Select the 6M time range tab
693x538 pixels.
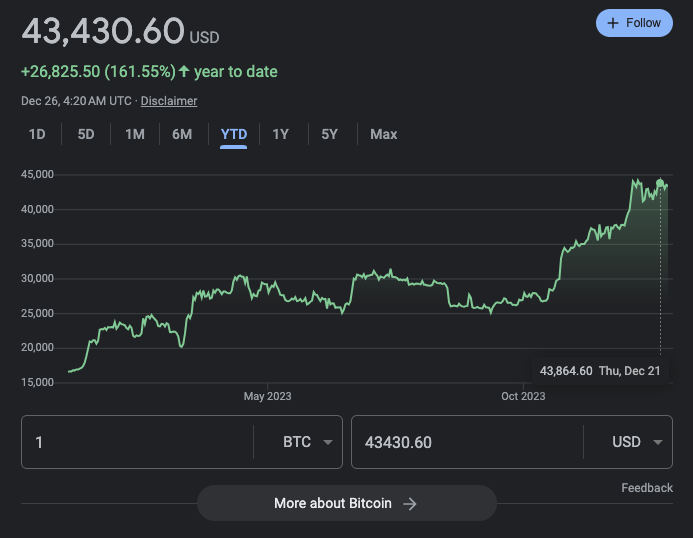182,134
